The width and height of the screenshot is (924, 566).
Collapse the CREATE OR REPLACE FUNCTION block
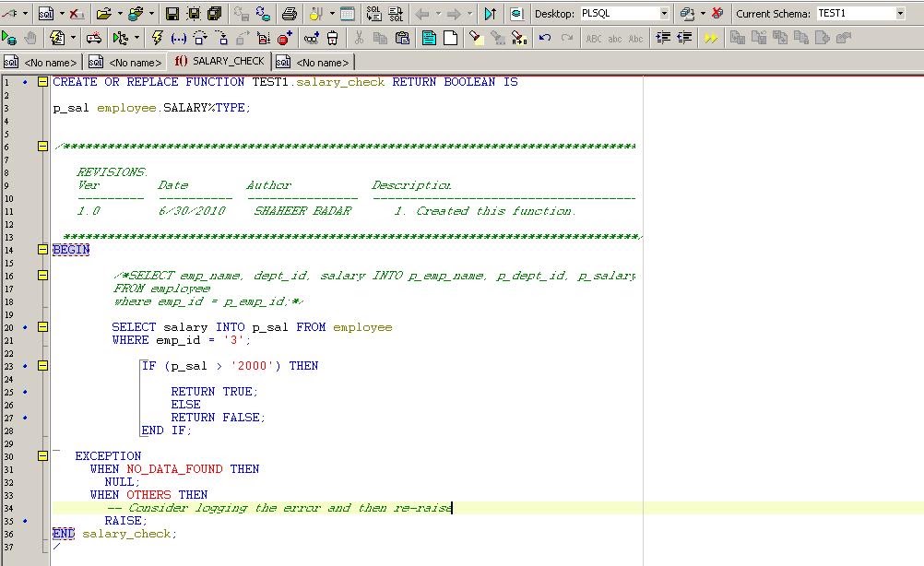[42, 82]
